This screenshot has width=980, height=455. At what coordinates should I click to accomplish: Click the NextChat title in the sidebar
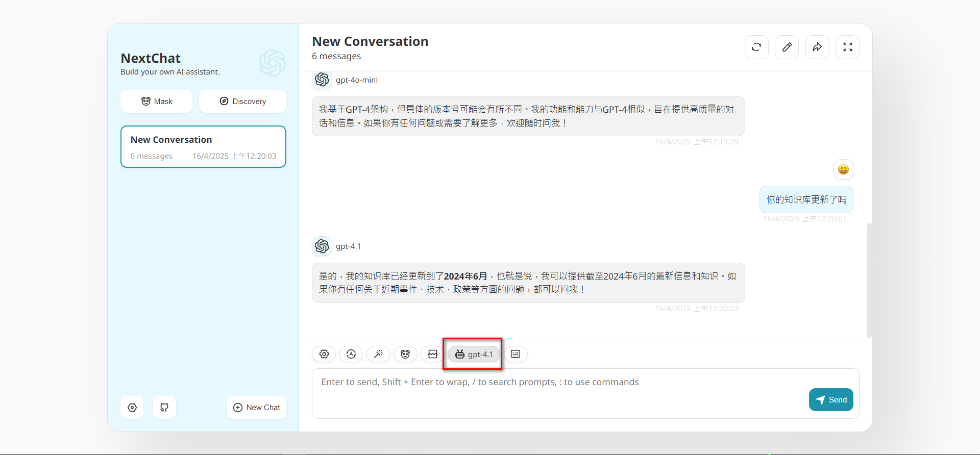pos(151,58)
